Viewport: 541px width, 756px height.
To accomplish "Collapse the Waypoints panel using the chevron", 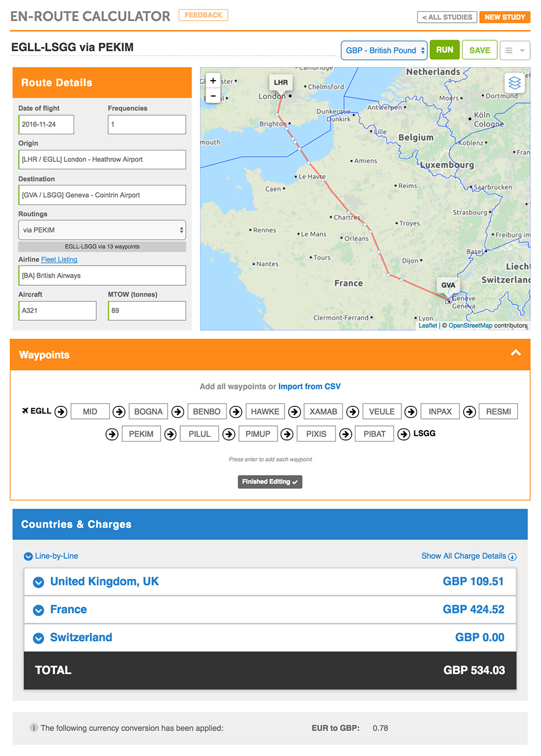I will [516, 352].
